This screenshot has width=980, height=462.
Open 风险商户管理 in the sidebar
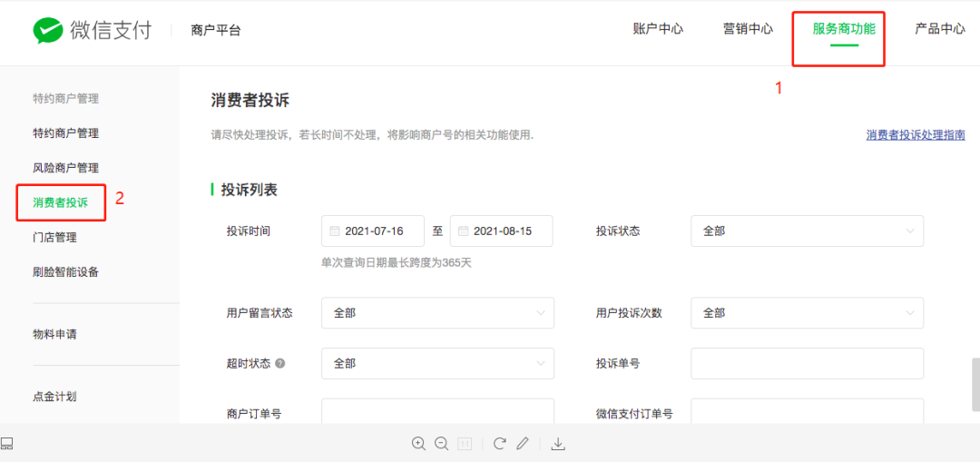[65, 168]
